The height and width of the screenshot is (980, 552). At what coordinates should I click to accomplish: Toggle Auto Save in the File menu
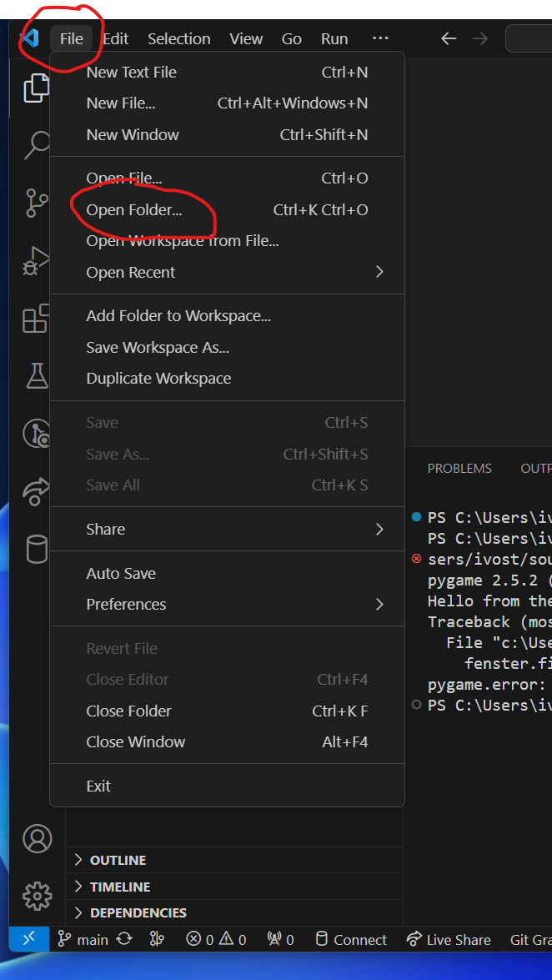pos(121,573)
